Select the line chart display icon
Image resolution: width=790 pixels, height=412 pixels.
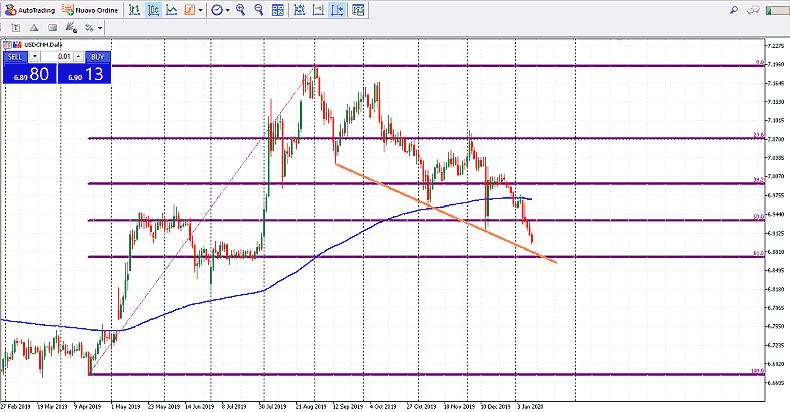coord(172,10)
